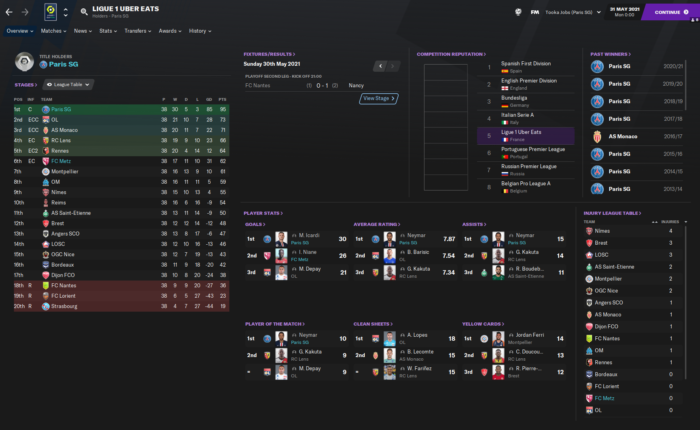Image resolution: width=700 pixels, height=430 pixels.
Task: Open the search magnifier icon
Action: click(x=84, y=12)
